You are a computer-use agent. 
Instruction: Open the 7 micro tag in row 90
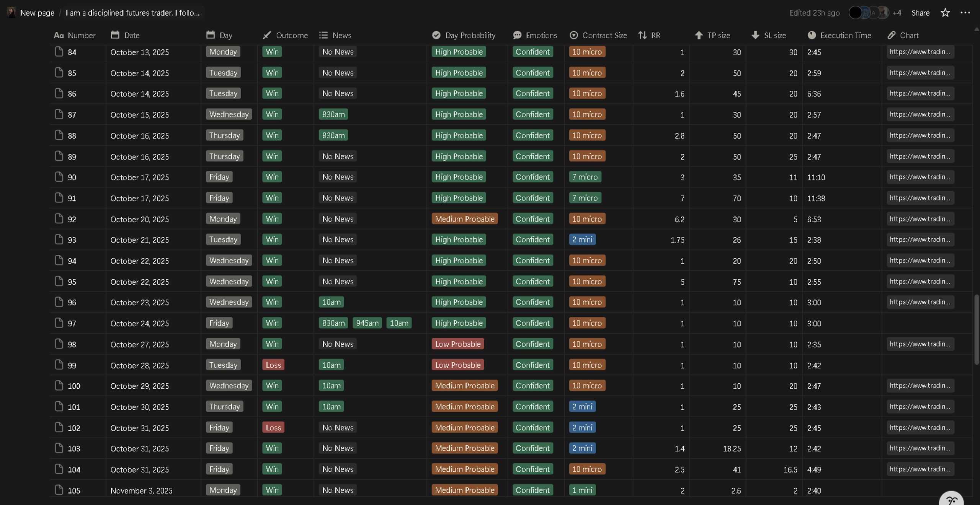point(585,177)
